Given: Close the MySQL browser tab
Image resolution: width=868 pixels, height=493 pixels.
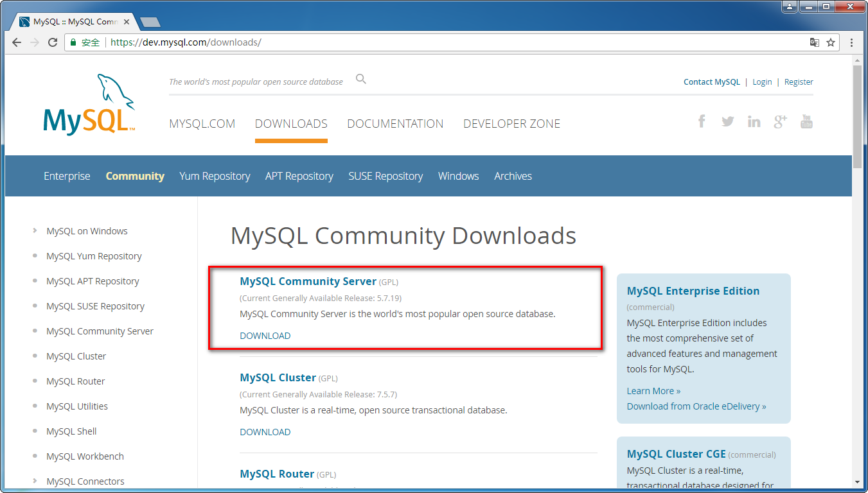Looking at the screenshot, I should pos(128,22).
